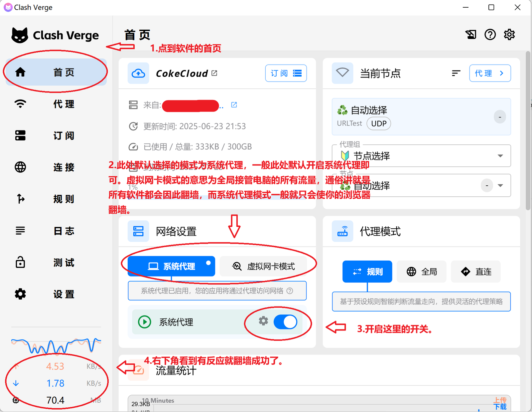Open the help question mark icon
The image size is (532, 412).
tap(490, 34)
